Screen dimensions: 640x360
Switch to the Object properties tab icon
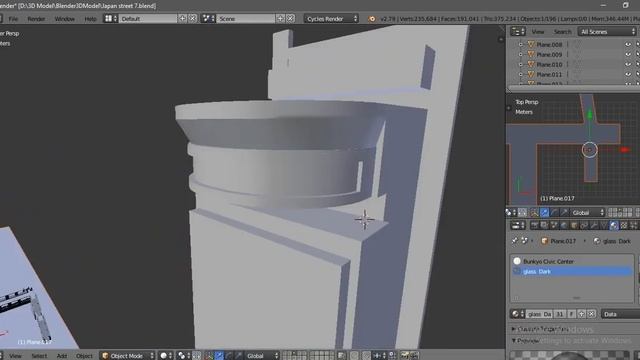coord(574,225)
